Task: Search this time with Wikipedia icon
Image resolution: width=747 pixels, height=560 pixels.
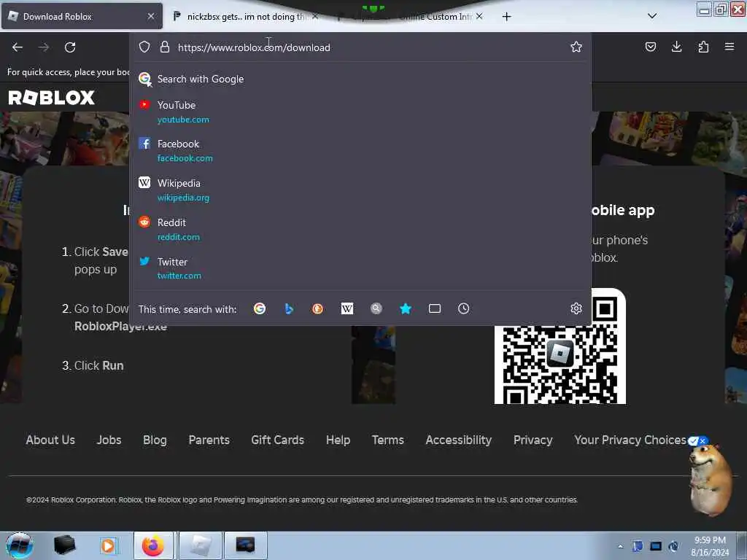Action: pyautogui.click(x=347, y=308)
